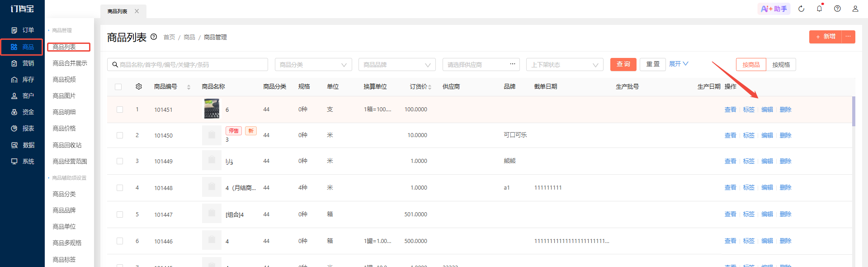Open 系统 in left sidebar

(x=23, y=162)
